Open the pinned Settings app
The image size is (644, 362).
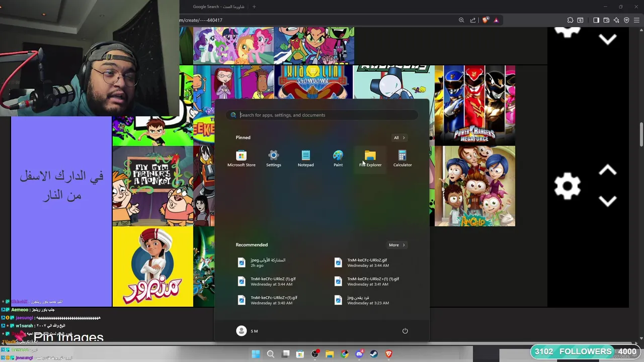[x=273, y=158]
